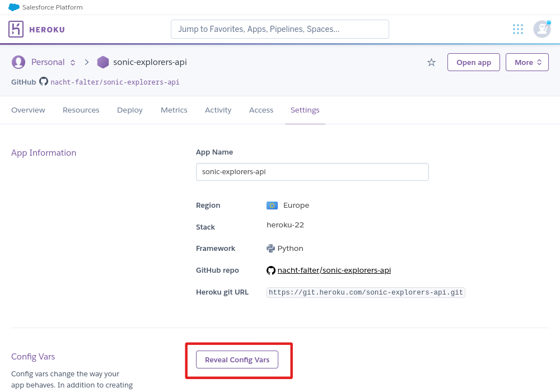Switch to the Overview tab
This screenshot has height=392, width=560.
coord(28,110)
